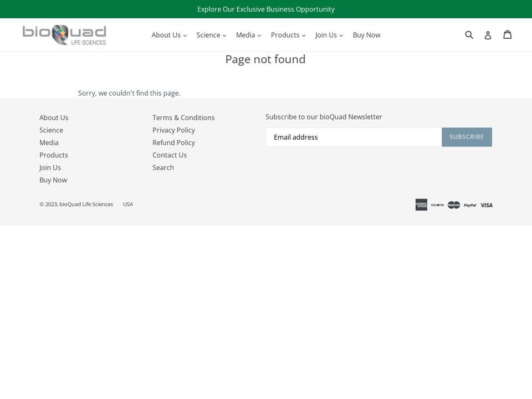The image size is (532, 399).
Task: Click the Sorry, we couldn't find this page text
Action: [129, 93]
